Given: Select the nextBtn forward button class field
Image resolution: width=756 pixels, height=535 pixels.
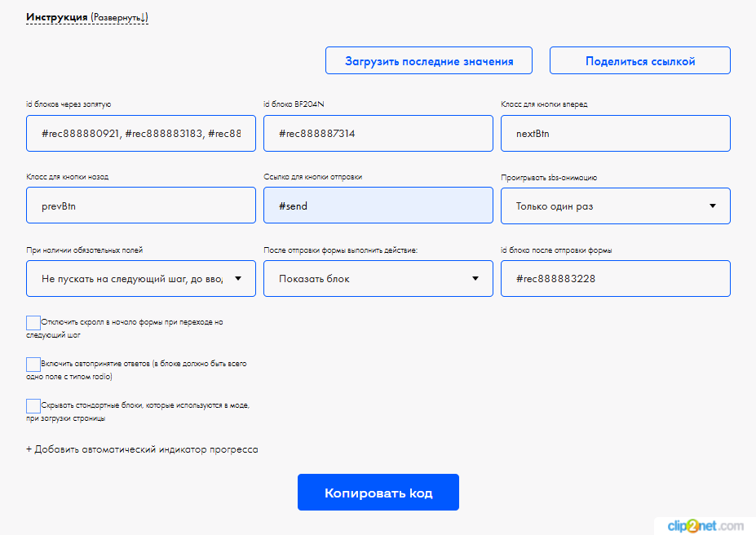Looking at the screenshot, I should coord(615,134).
